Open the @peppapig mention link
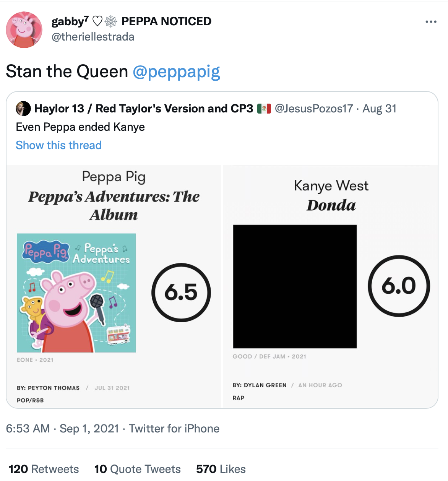 tap(176, 71)
